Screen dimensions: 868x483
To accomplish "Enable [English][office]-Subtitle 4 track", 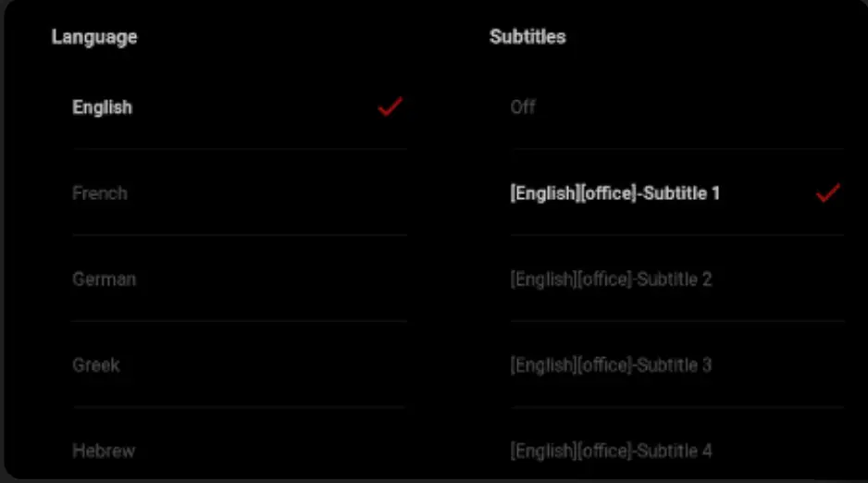I will [x=611, y=452].
